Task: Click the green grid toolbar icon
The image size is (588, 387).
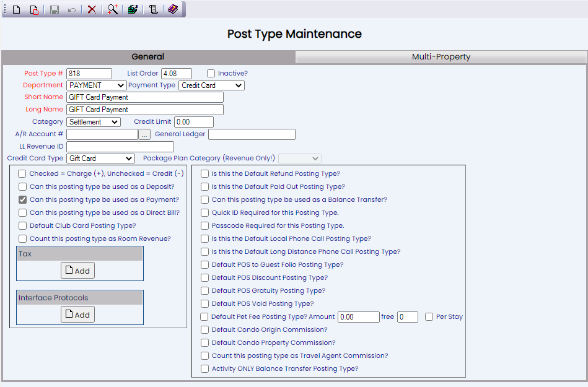Action: [133, 9]
